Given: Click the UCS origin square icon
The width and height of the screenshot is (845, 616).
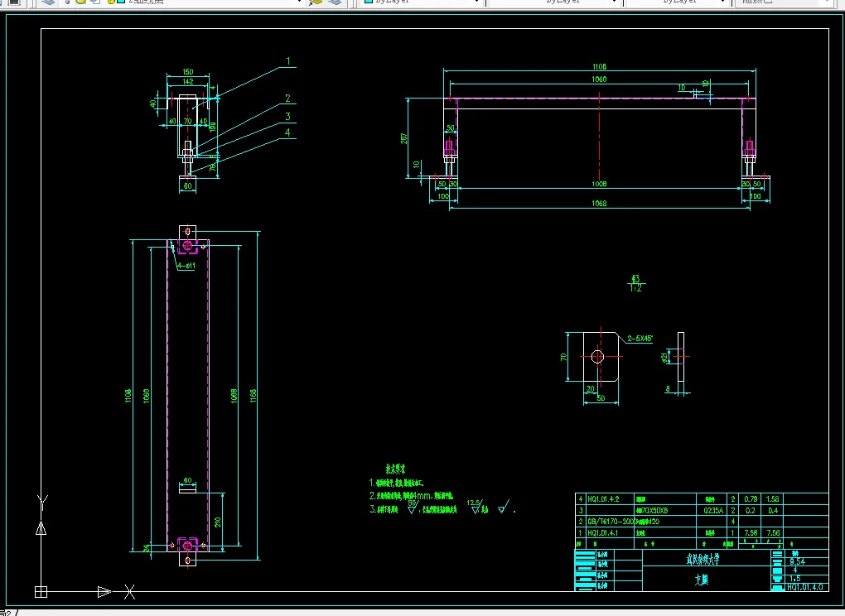Looking at the screenshot, I should coord(41,592).
